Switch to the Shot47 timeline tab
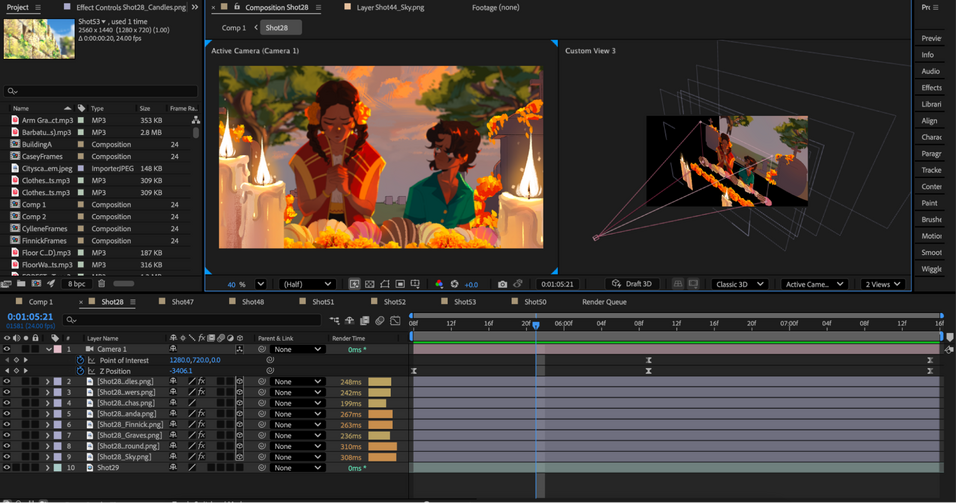The image size is (956, 503). pos(182,302)
